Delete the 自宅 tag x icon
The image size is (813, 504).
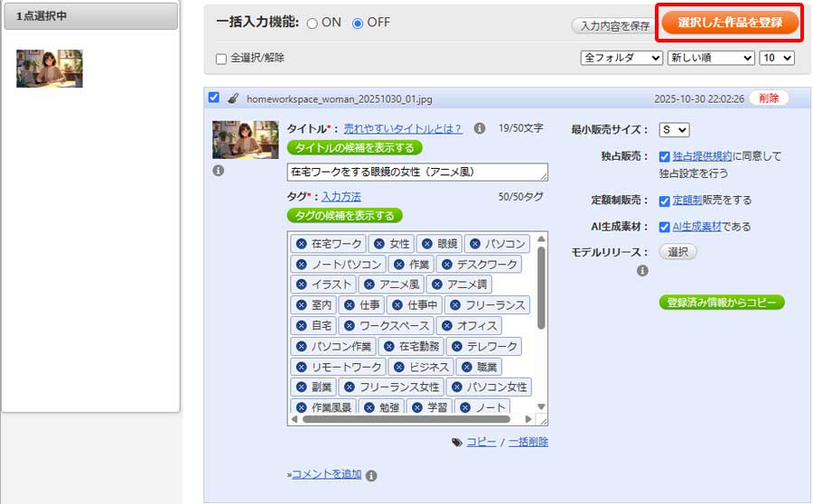click(301, 326)
